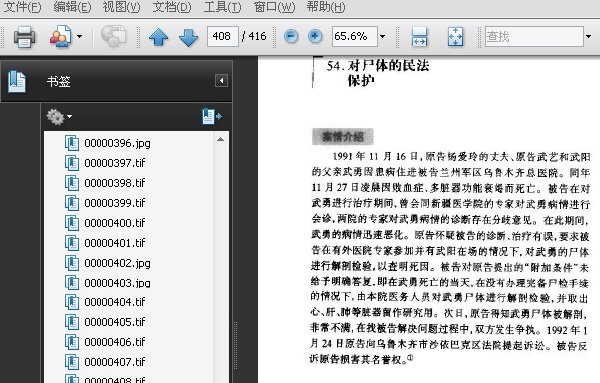Screen dimensions: 600x383
Task: Click bookmark icon beside 00000399.tif
Action: pyautogui.click(x=72, y=203)
